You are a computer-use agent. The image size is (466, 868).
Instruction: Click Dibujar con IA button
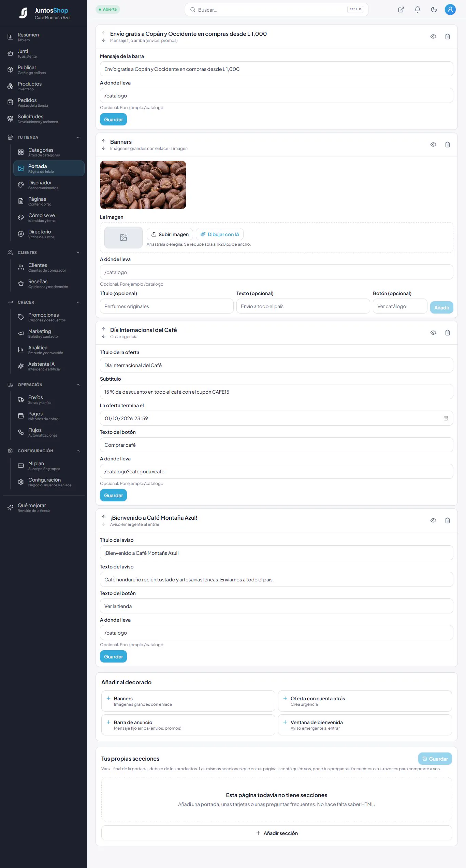click(220, 234)
